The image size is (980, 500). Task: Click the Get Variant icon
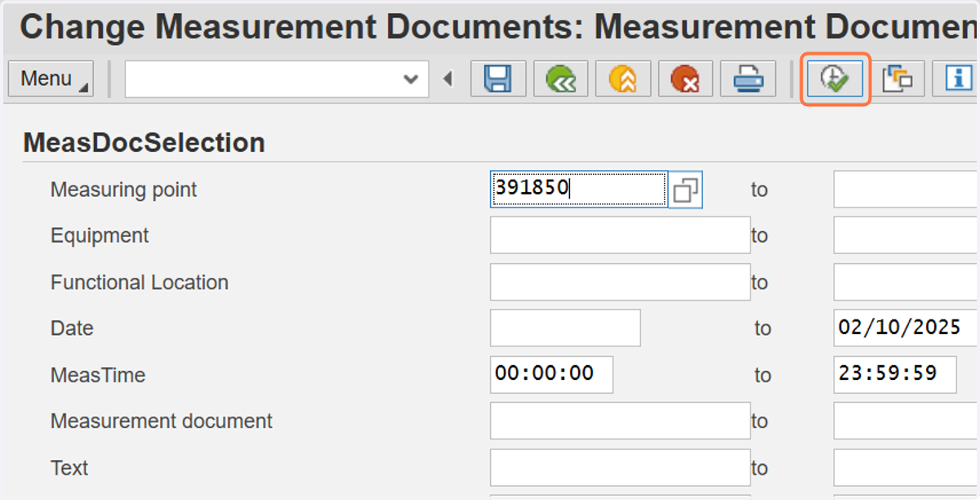(x=898, y=79)
